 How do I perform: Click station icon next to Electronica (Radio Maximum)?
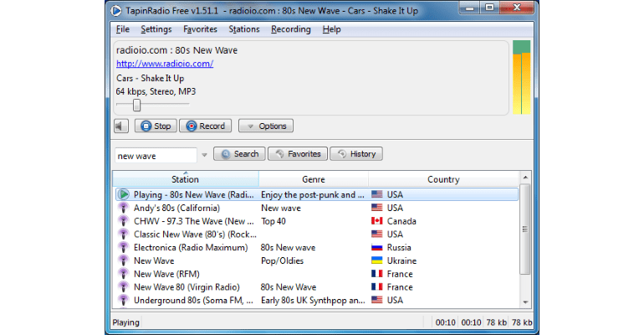123,248
